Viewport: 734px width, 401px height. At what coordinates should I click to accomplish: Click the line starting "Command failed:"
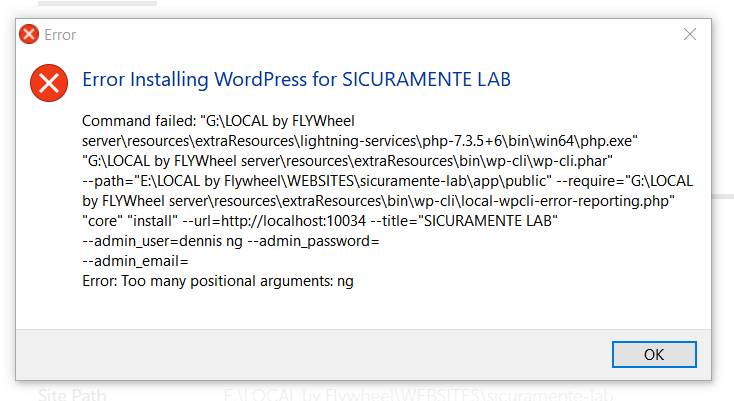[218, 121]
